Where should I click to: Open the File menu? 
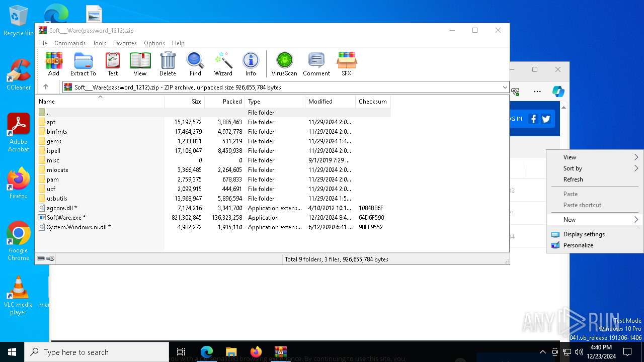43,43
